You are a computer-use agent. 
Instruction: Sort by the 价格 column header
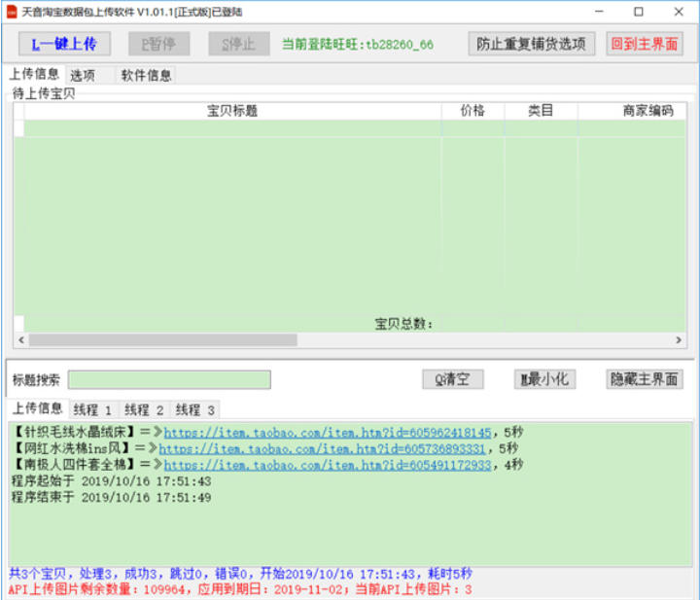(472, 111)
